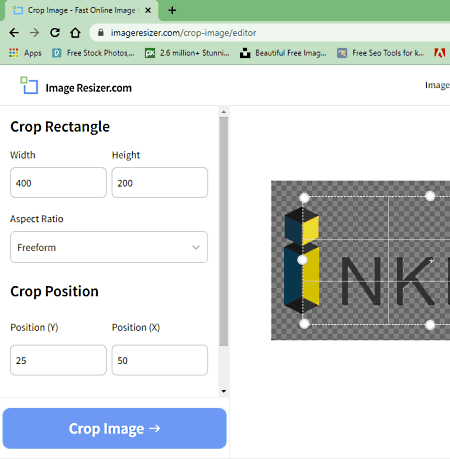450x459 pixels.
Task: Close the Crop Image browser tab
Action: tap(148, 10)
